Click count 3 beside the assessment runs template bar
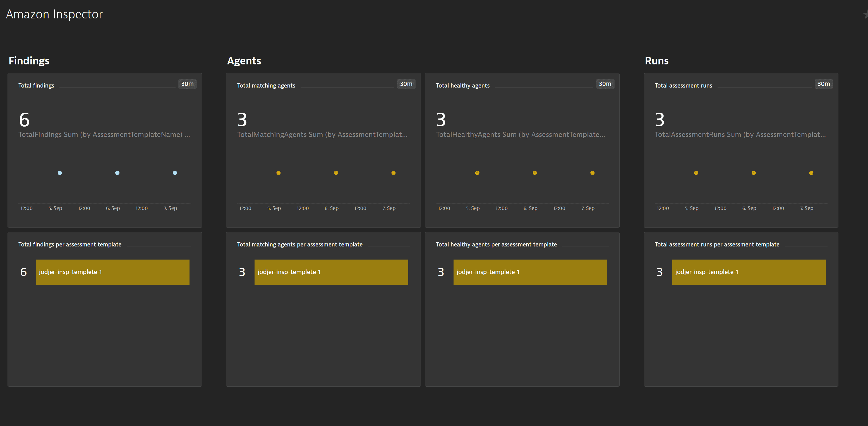This screenshot has height=426, width=868. tap(660, 272)
